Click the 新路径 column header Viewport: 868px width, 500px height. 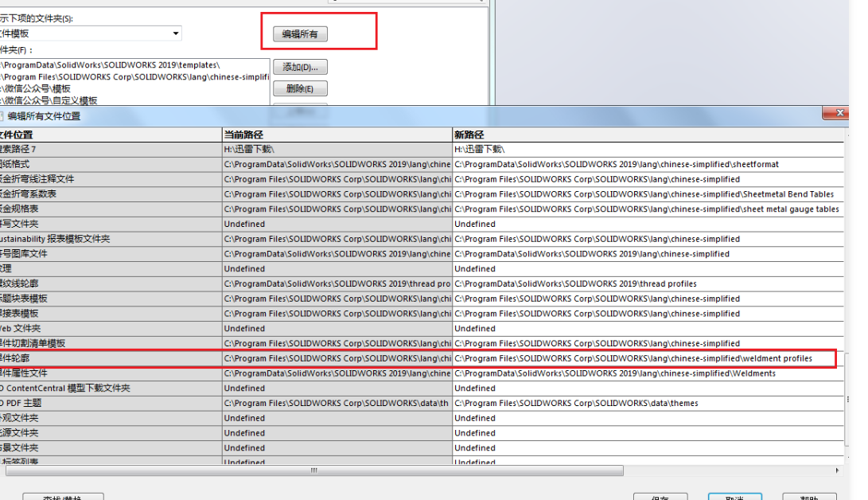click(648, 135)
